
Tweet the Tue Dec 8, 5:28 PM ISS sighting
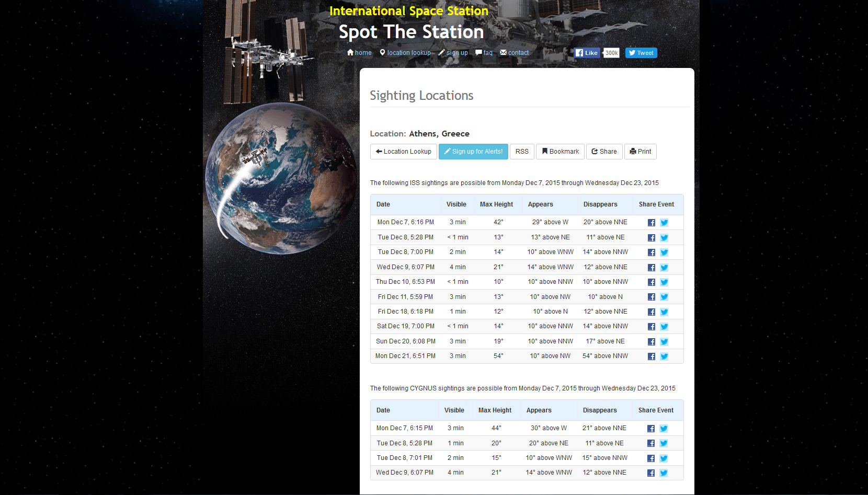point(664,238)
